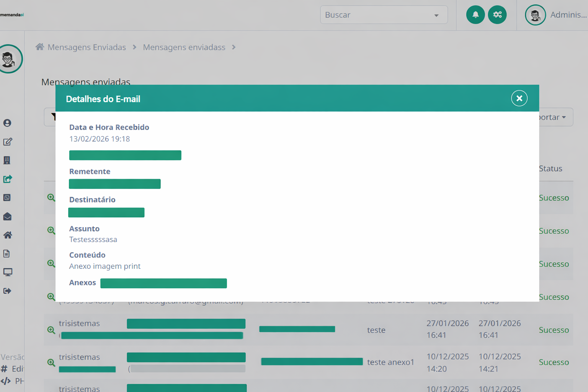The height and width of the screenshot is (392, 588).
Task: Select the green sent messages sidebar icon
Action: pos(7,179)
